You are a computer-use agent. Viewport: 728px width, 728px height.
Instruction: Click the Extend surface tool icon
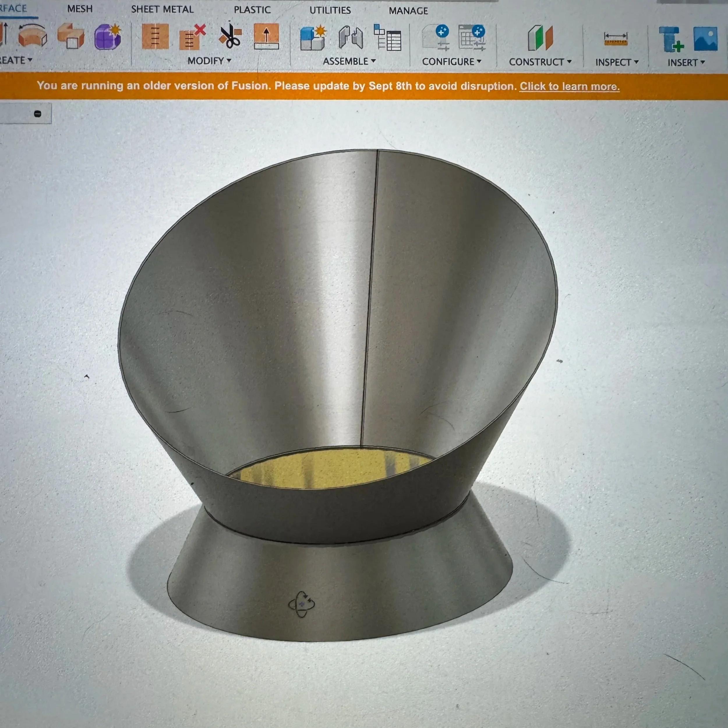pos(266,37)
